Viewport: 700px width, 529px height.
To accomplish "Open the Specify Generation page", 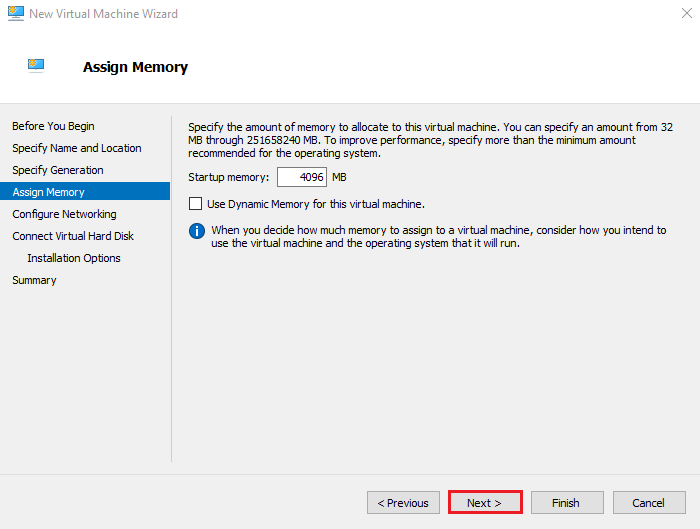I will 58,170.
